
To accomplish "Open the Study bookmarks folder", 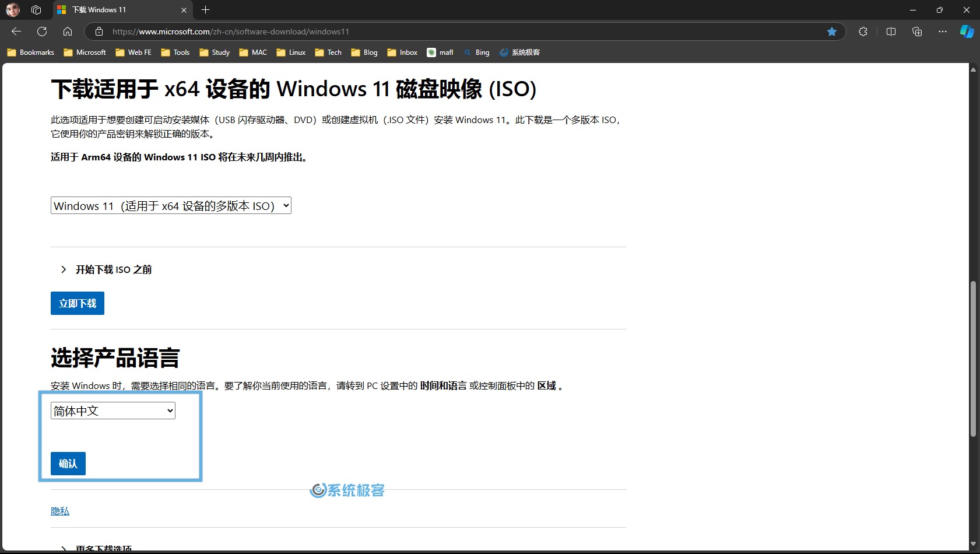I will [x=215, y=52].
